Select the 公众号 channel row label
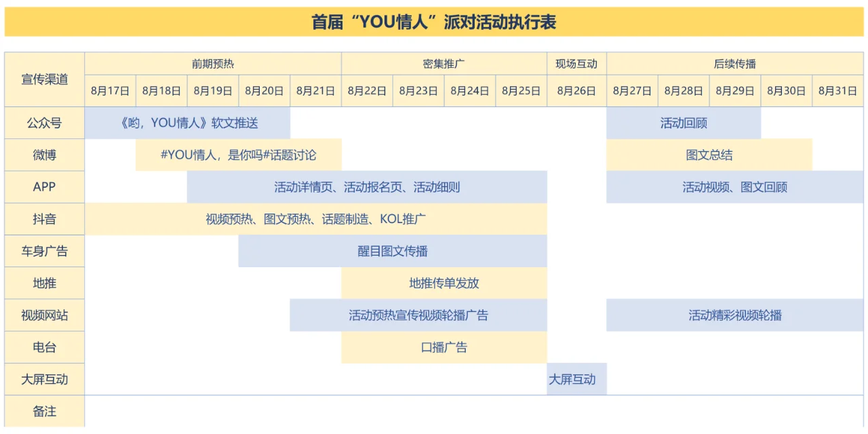Viewport: 868px width, 434px height. click(x=45, y=123)
